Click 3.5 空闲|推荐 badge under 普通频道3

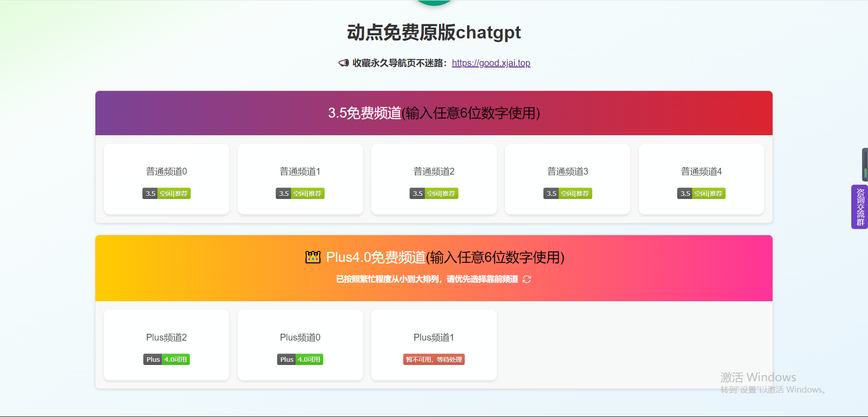pyautogui.click(x=567, y=194)
